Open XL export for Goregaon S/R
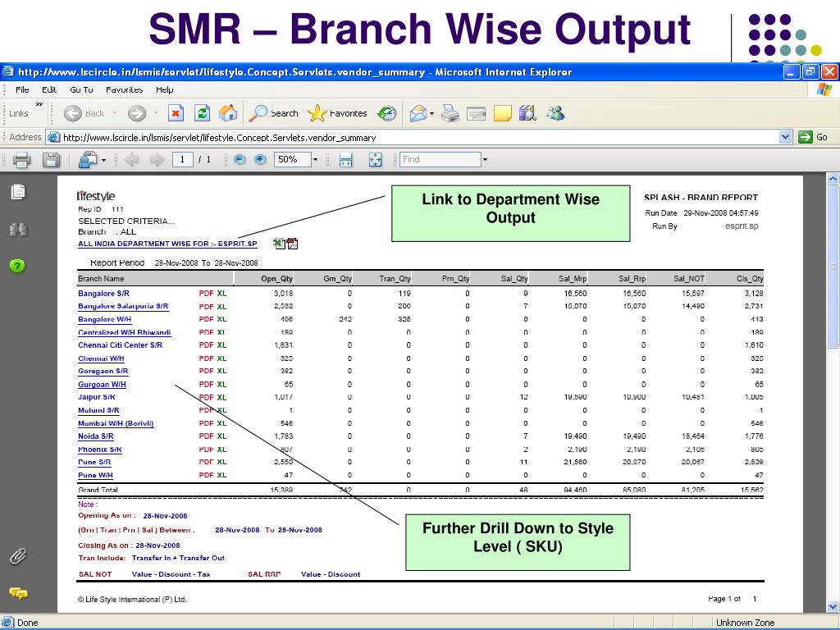This screenshot has width=840, height=630. tap(221, 371)
